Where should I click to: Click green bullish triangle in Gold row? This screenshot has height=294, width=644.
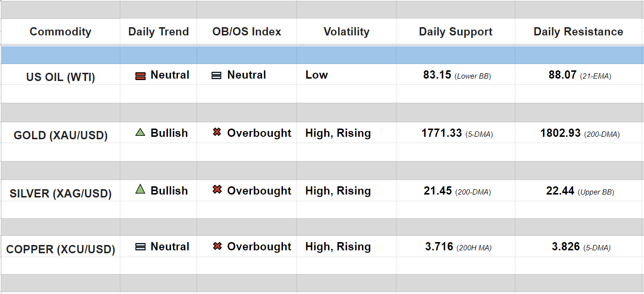pyautogui.click(x=140, y=132)
